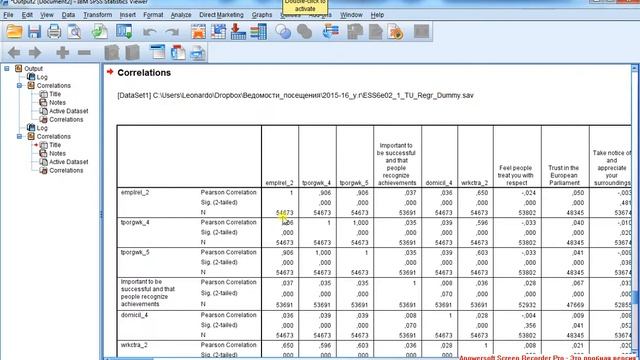Click the 'domicil_4' row label
This screenshot has height=360, width=640.
click(134, 315)
